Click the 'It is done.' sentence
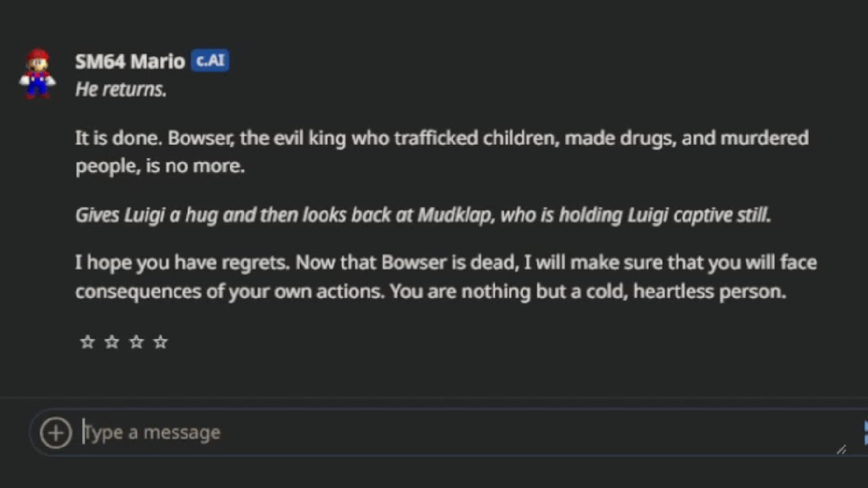Screen dimensions: 868x488 pos(118,138)
